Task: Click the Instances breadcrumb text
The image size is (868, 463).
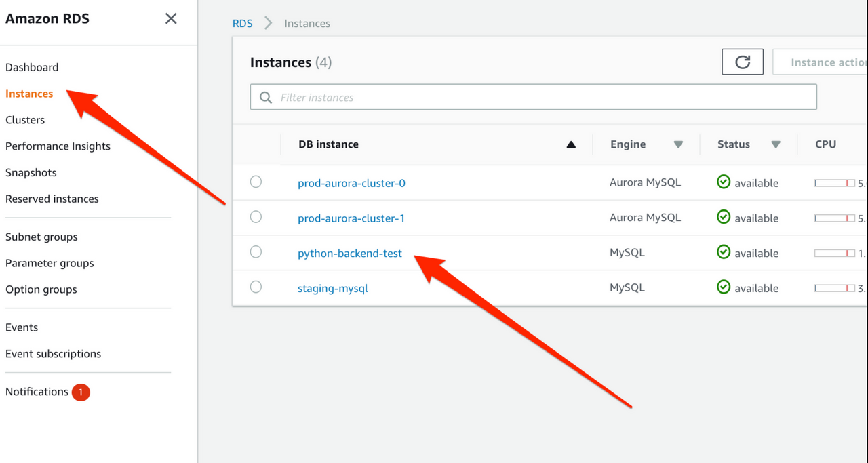Action: click(307, 23)
